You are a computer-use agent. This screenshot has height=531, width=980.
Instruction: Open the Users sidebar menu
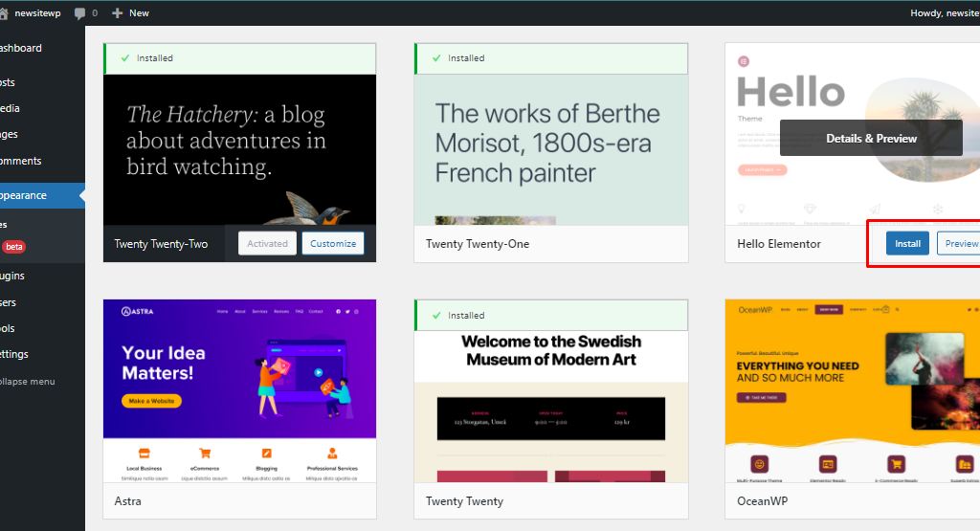pyautogui.click(x=8, y=302)
